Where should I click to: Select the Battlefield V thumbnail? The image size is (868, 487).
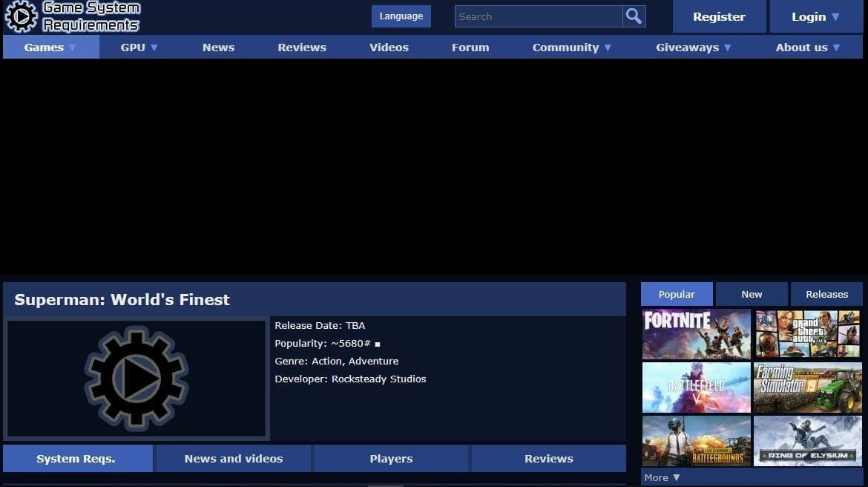click(696, 388)
